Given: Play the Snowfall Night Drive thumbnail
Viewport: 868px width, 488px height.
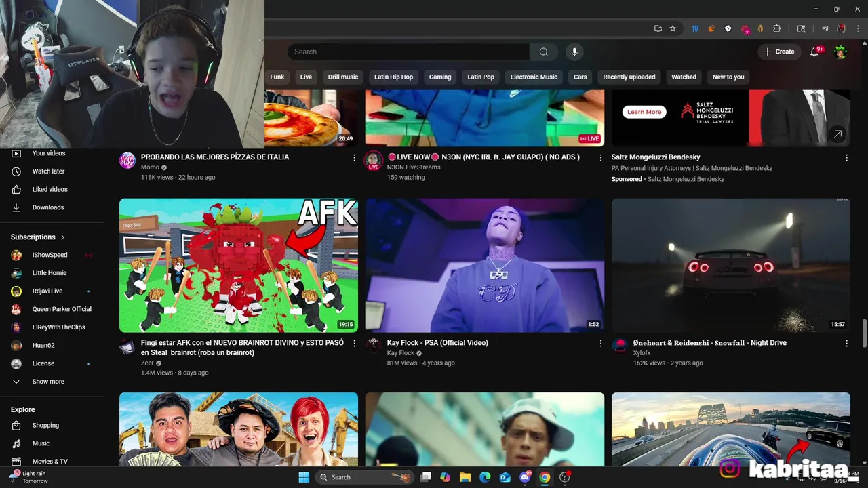Looking at the screenshot, I should pyautogui.click(x=731, y=265).
